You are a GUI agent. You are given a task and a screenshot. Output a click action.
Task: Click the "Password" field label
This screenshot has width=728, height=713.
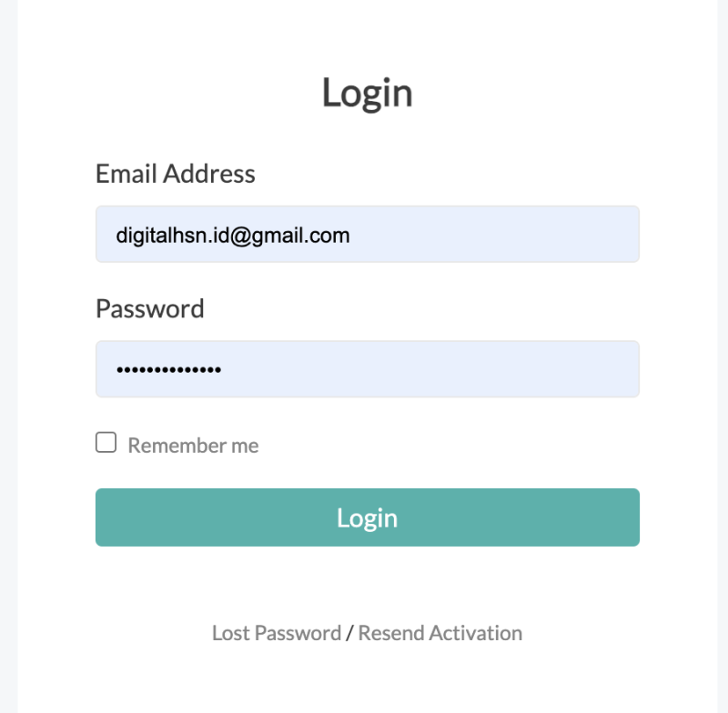pyautogui.click(x=150, y=309)
